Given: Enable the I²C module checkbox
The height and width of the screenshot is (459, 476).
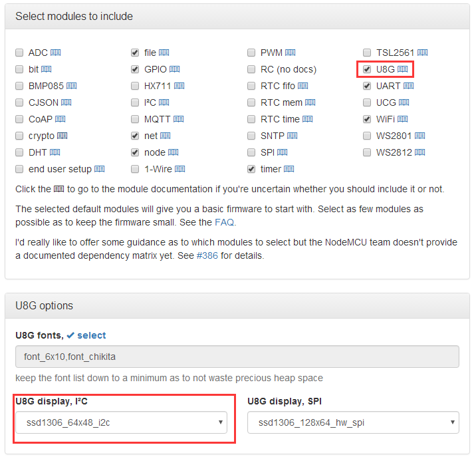Looking at the screenshot, I should [x=135, y=102].
